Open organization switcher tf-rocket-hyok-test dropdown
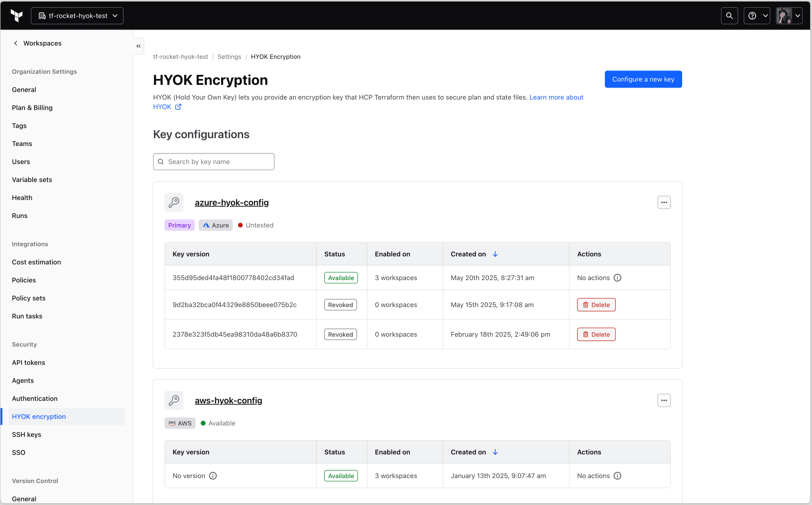The width and height of the screenshot is (812, 505). [x=77, y=16]
